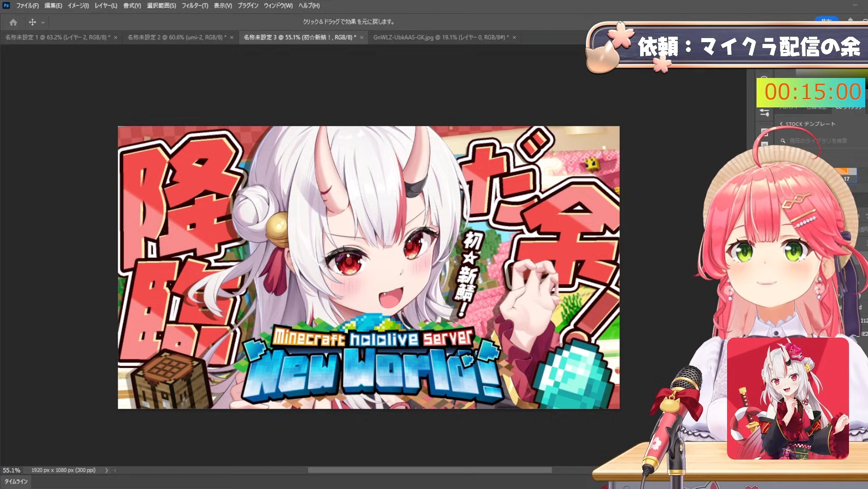
Task: Expand the status bar info arrow
Action: click(x=107, y=470)
